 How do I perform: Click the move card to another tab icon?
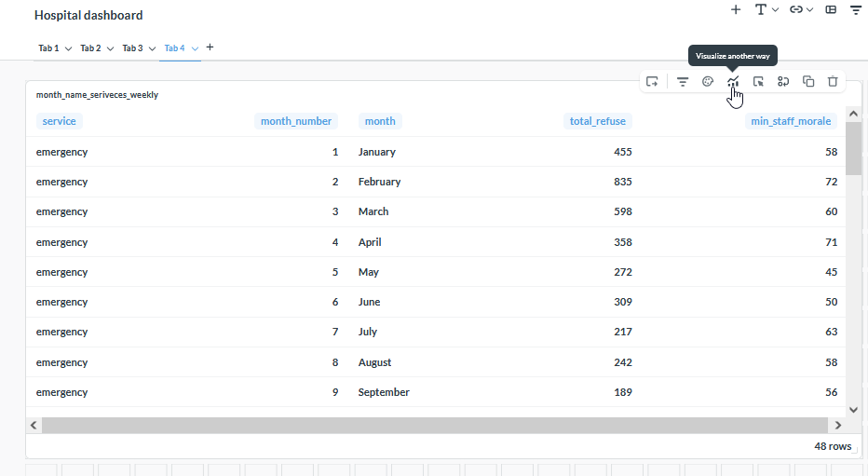pyautogui.click(x=652, y=82)
